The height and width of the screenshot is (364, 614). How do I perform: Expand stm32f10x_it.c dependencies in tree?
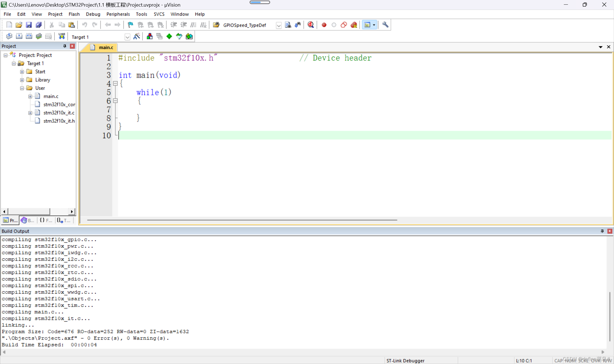(x=30, y=113)
